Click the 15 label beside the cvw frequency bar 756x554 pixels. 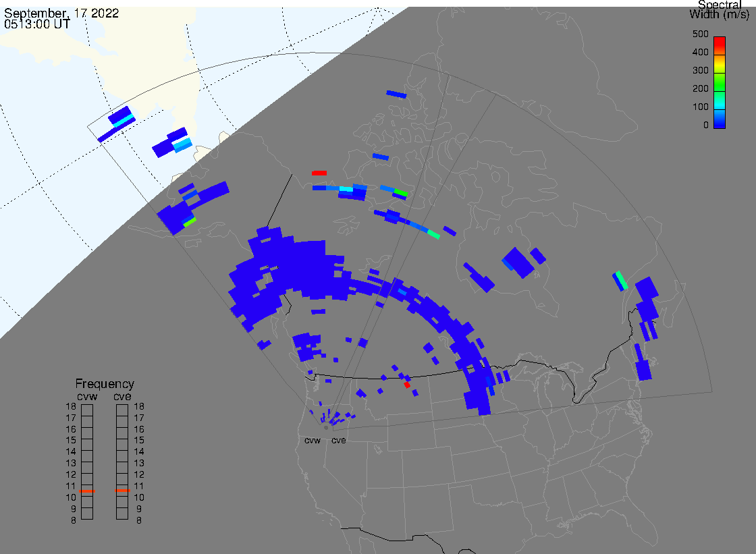point(71,441)
